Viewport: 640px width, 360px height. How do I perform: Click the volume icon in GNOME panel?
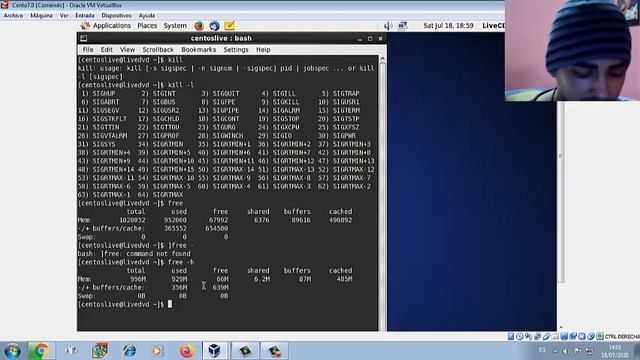[388, 26]
